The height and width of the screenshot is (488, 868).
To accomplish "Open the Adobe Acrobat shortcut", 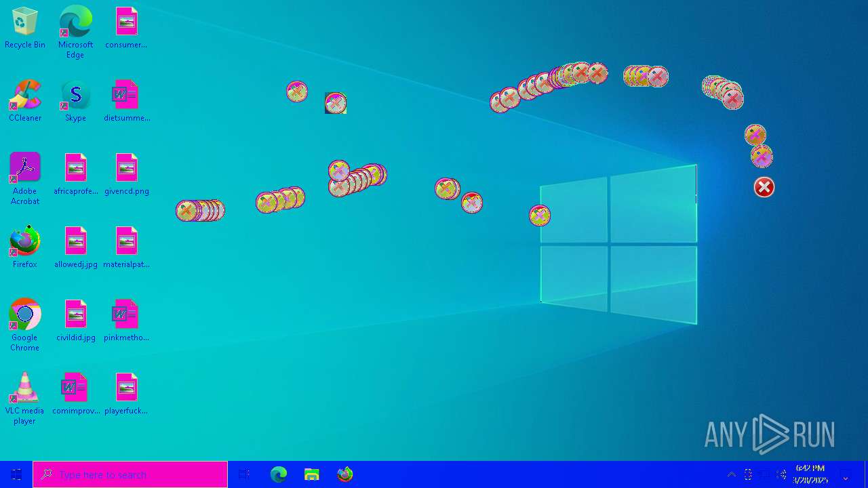I will (x=24, y=179).
